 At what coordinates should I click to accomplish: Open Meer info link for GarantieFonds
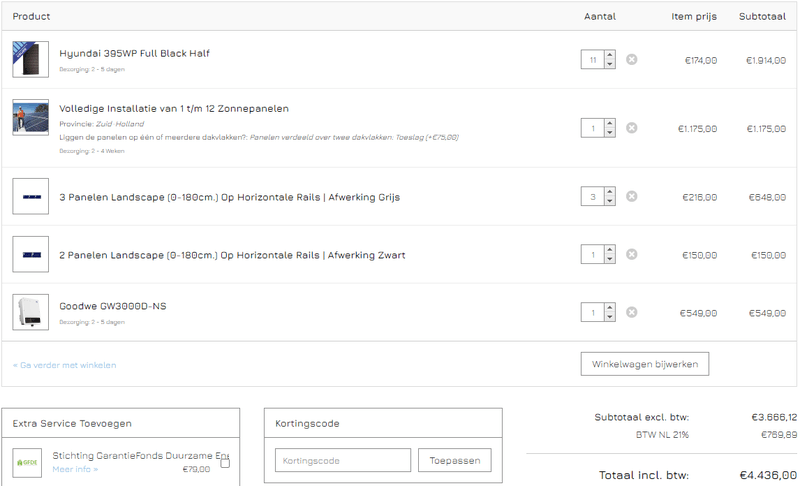pyautogui.click(x=75, y=469)
